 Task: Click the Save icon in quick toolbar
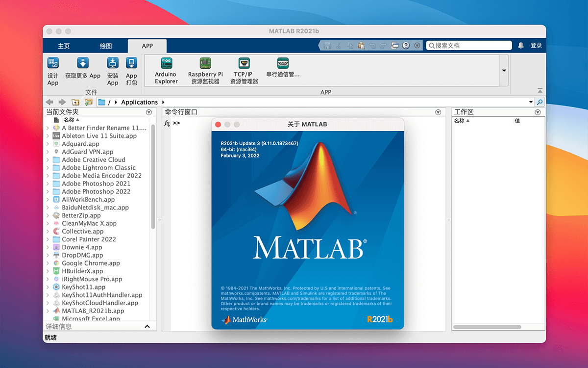click(327, 46)
